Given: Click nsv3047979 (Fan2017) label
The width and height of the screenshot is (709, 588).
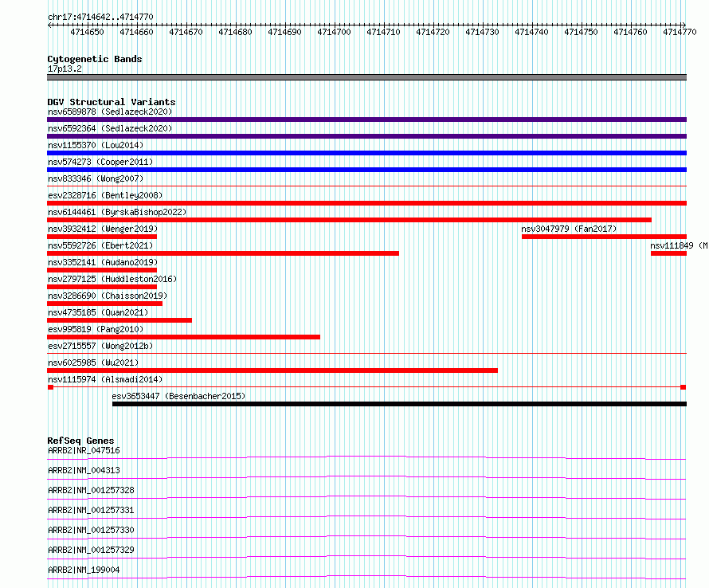Looking at the screenshot, I should (x=569, y=229).
